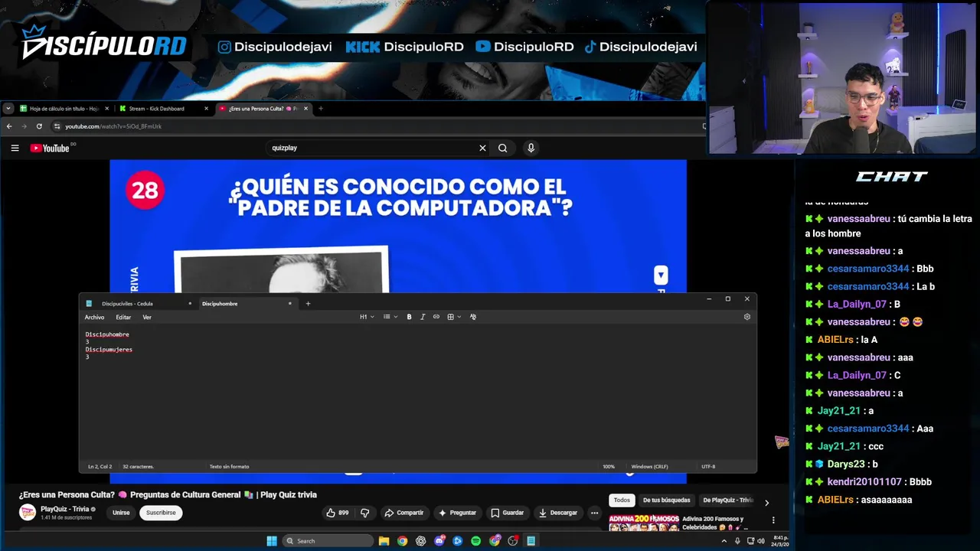Open Notepad Editar menu

click(123, 317)
